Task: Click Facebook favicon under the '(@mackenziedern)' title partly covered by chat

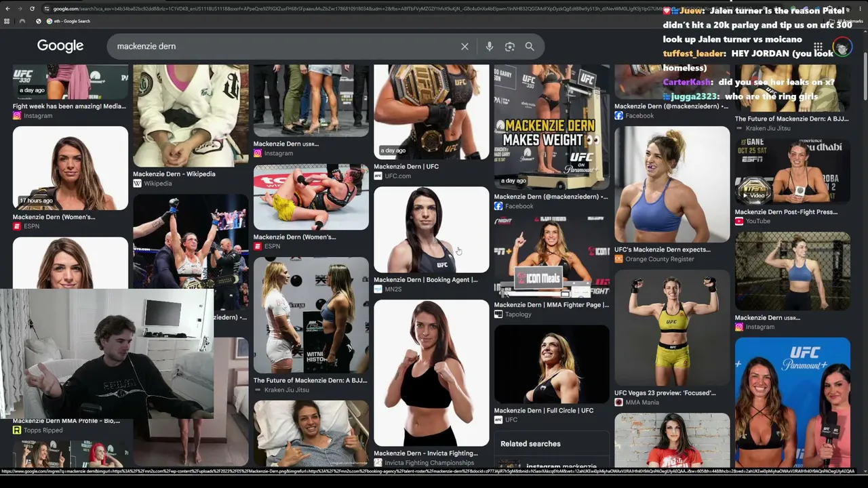Action: (x=618, y=116)
